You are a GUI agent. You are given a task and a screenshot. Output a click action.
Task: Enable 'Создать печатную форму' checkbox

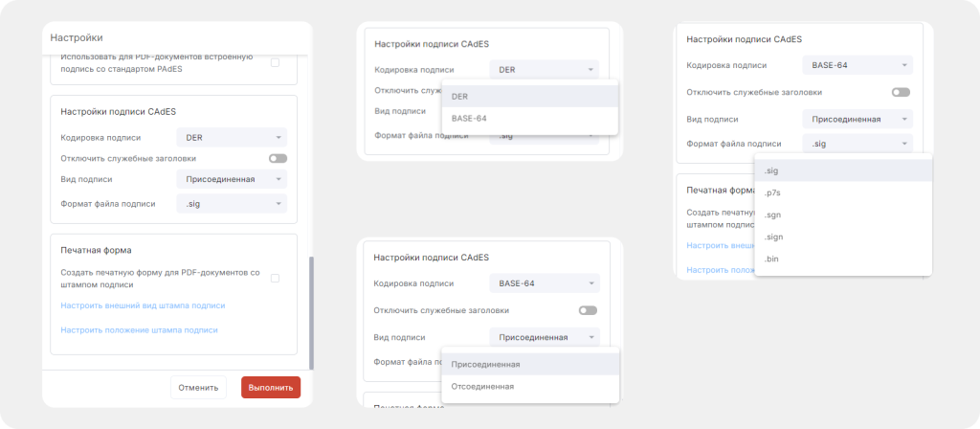pyautogui.click(x=275, y=279)
